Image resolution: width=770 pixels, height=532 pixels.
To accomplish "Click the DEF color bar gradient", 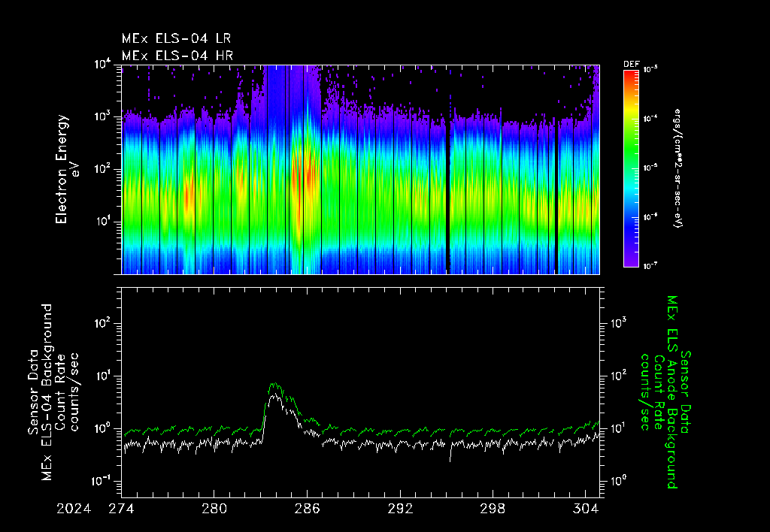I will (631, 168).
